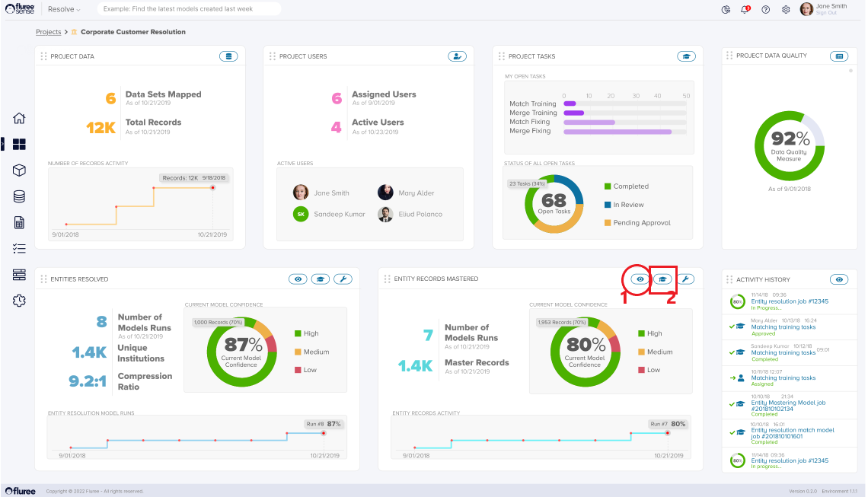Click the Sign Out link
The width and height of the screenshot is (868, 497).
pos(826,13)
